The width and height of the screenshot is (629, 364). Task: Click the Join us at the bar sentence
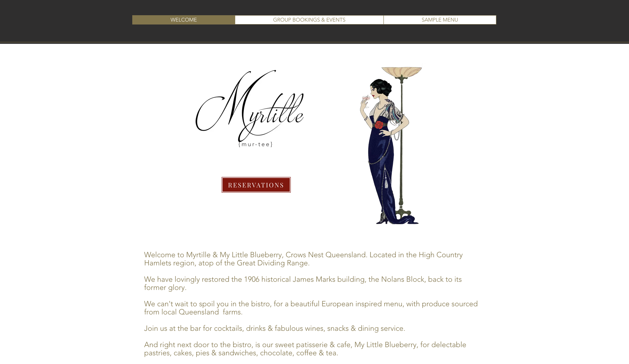(x=274, y=328)
